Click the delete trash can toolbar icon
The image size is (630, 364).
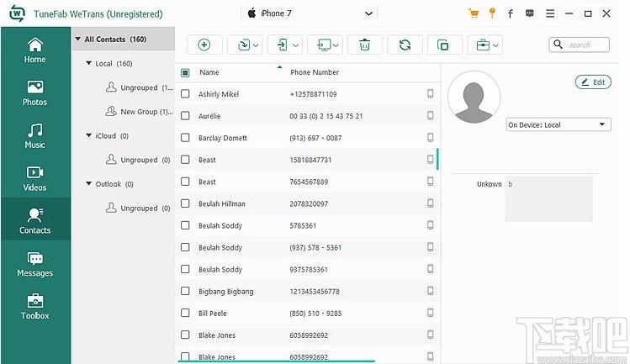pyautogui.click(x=364, y=45)
